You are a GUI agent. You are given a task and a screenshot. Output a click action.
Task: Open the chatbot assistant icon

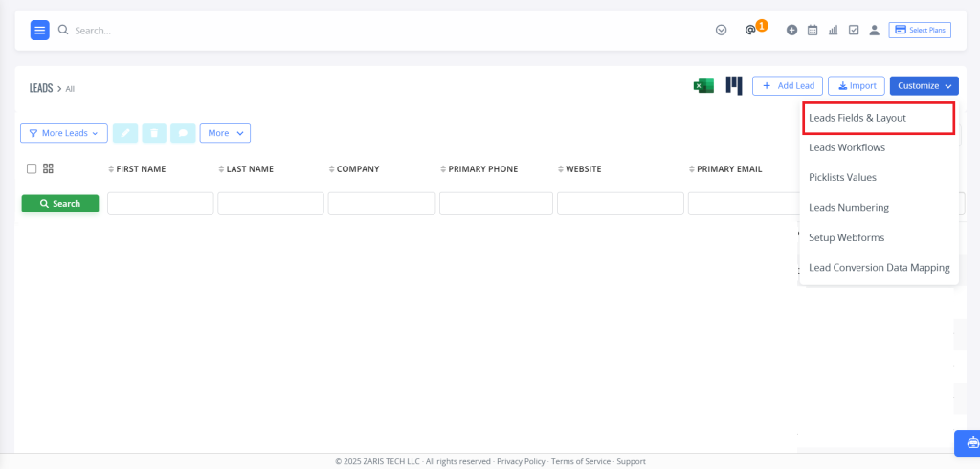click(x=972, y=443)
